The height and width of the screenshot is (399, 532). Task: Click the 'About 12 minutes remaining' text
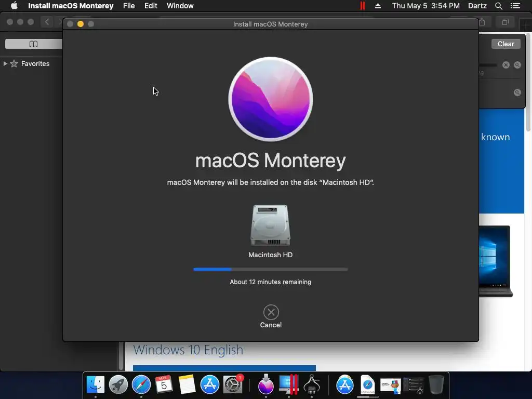click(x=270, y=282)
